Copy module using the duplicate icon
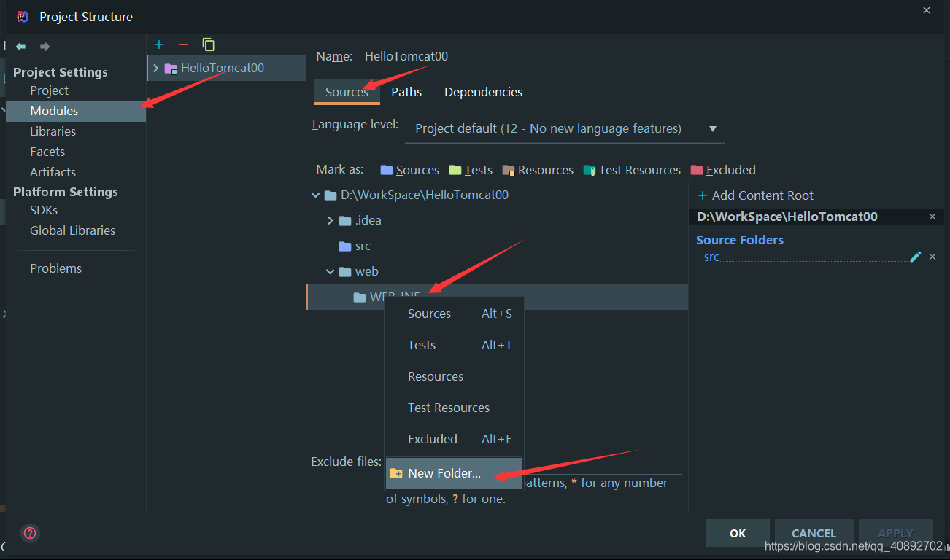Screen dimensions: 950x560 pos(209,44)
